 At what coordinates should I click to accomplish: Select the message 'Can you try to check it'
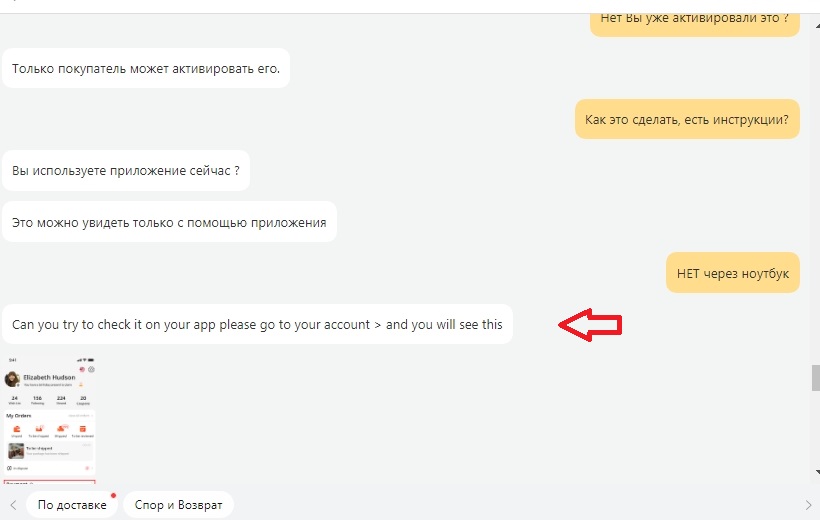click(257, 324)
